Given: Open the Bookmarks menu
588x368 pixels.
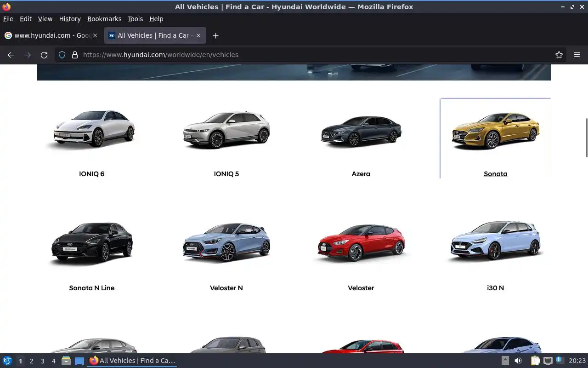Looking at the screenshot, I should coord(104,19).
